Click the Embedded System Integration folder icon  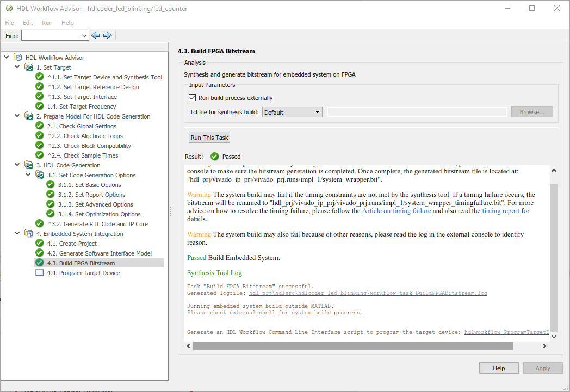[29, 234]
